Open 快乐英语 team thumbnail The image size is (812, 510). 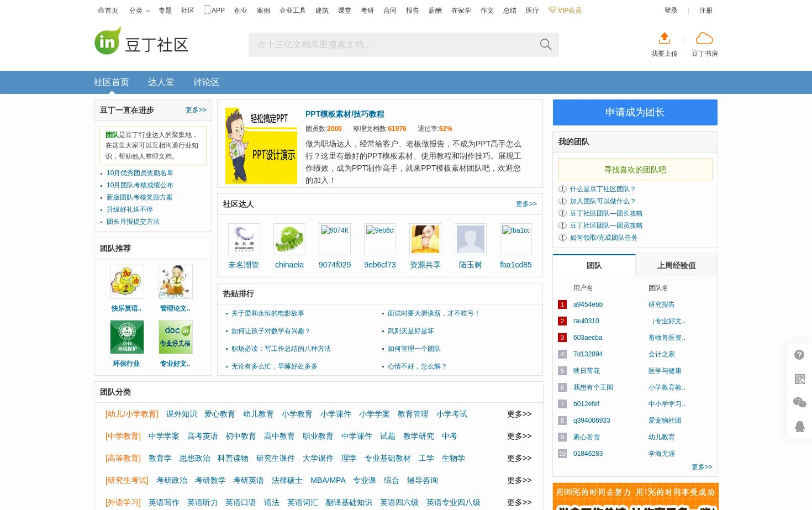point(127,282)
